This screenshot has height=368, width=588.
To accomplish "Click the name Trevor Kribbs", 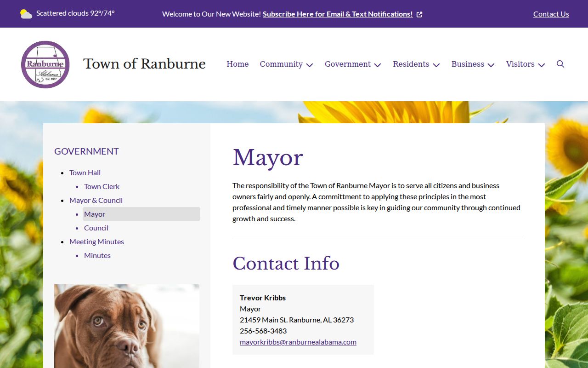I will point(263,298).
